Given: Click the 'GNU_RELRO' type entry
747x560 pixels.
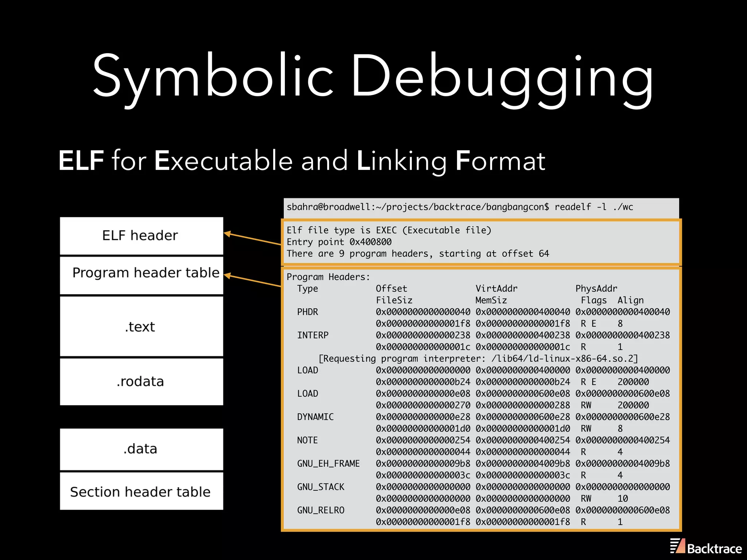Looking at the screenshot, I should (x=321, y=510).
